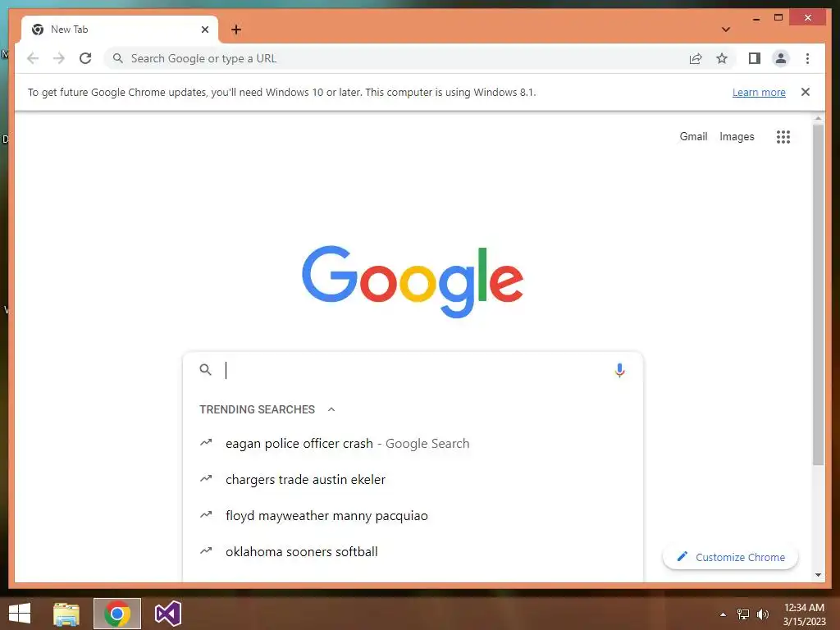Dismiss the Windows update info bar

[806, 92]
